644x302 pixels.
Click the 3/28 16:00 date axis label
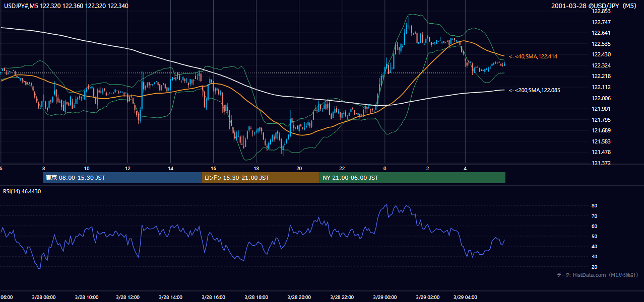point(214,297)
